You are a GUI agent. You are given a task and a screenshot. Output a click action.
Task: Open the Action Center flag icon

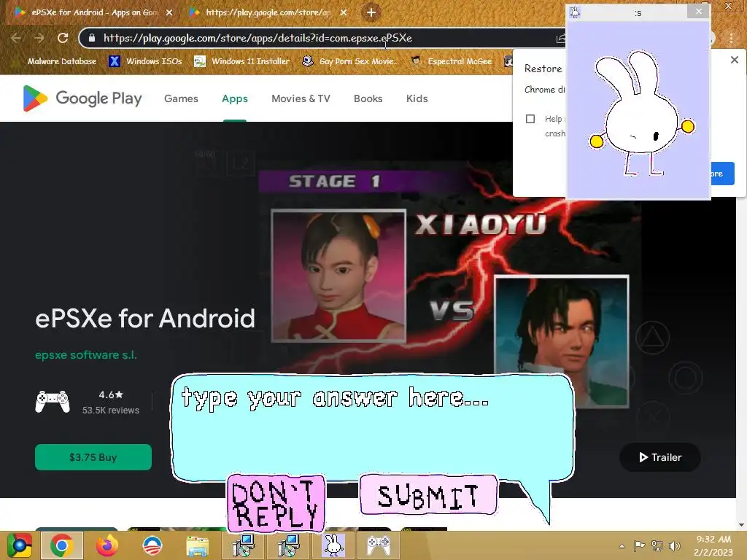pyautogui.click(x=639, y=545)
